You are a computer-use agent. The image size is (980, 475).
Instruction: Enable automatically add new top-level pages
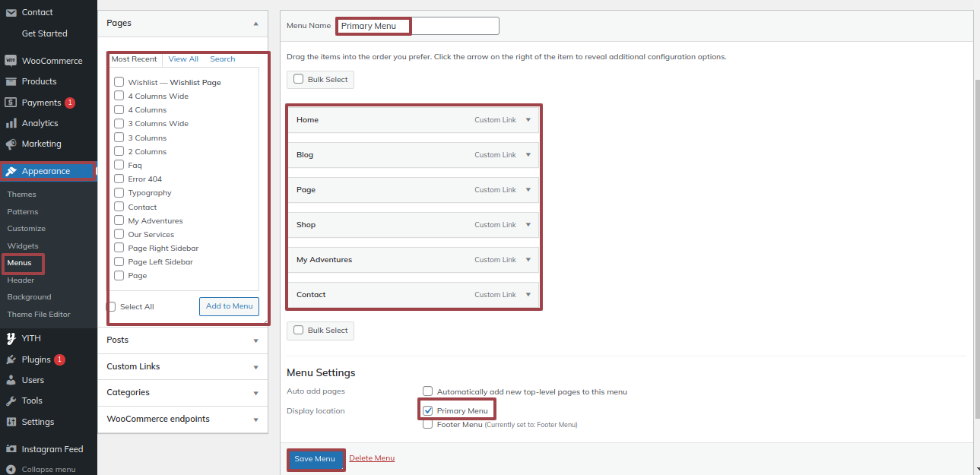click(x=428, y=391)
